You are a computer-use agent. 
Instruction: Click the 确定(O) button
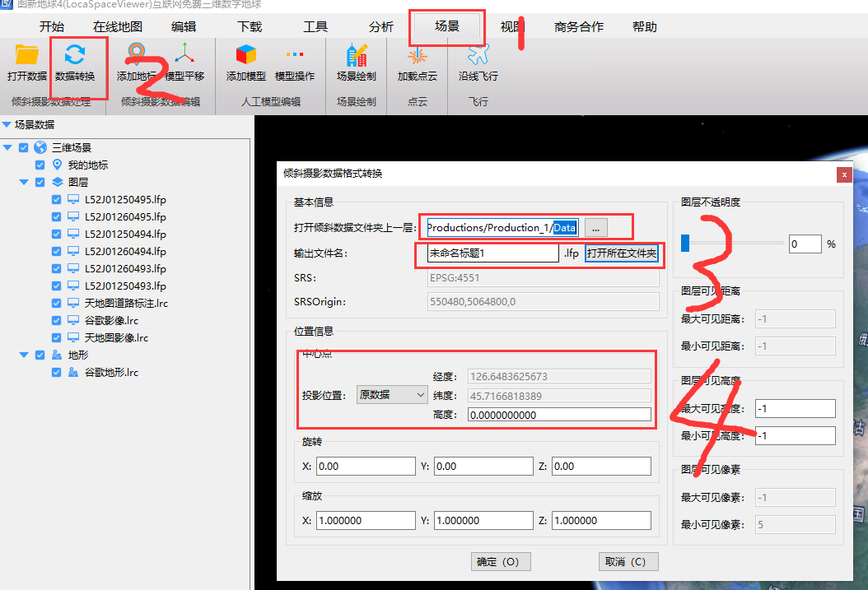498,562
